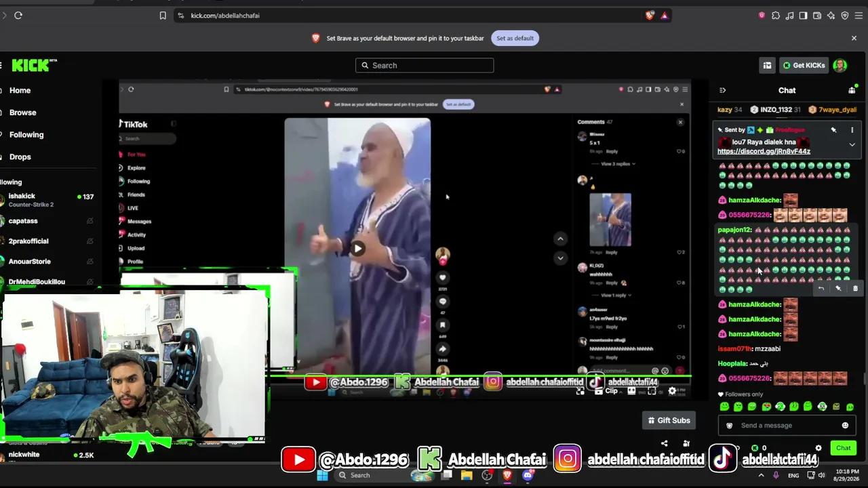Share the stream via share icon
Screen dimensions: 868x488
click(664, 443)
